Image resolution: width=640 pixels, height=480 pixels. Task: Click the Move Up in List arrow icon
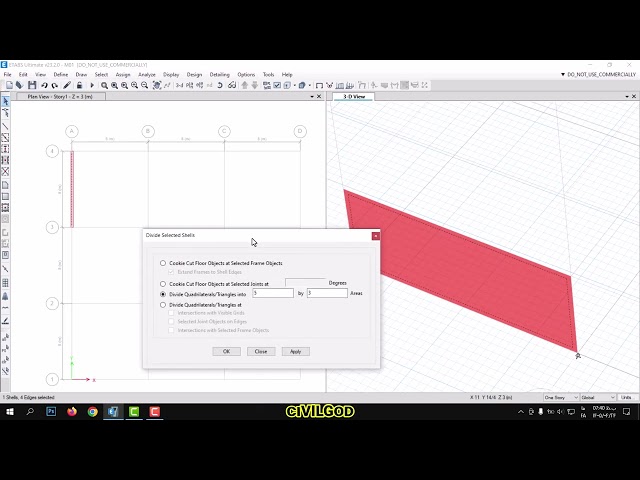coord(244,85)
